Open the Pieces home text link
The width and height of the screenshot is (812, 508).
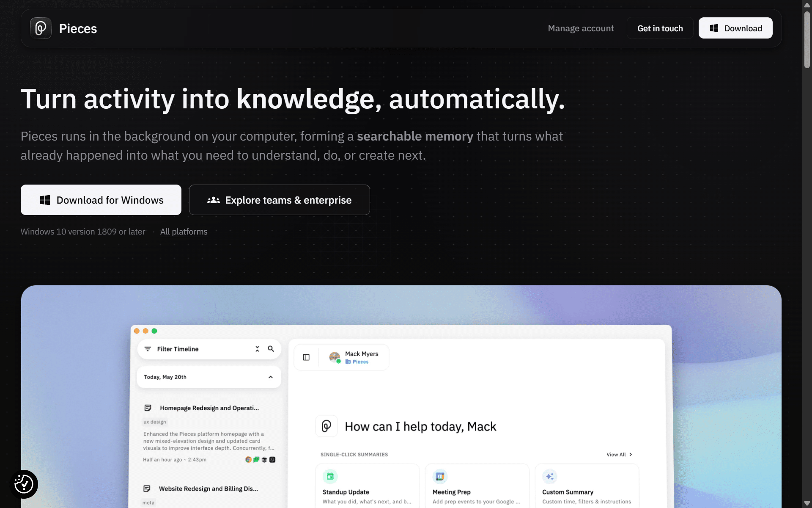(78, 28)
